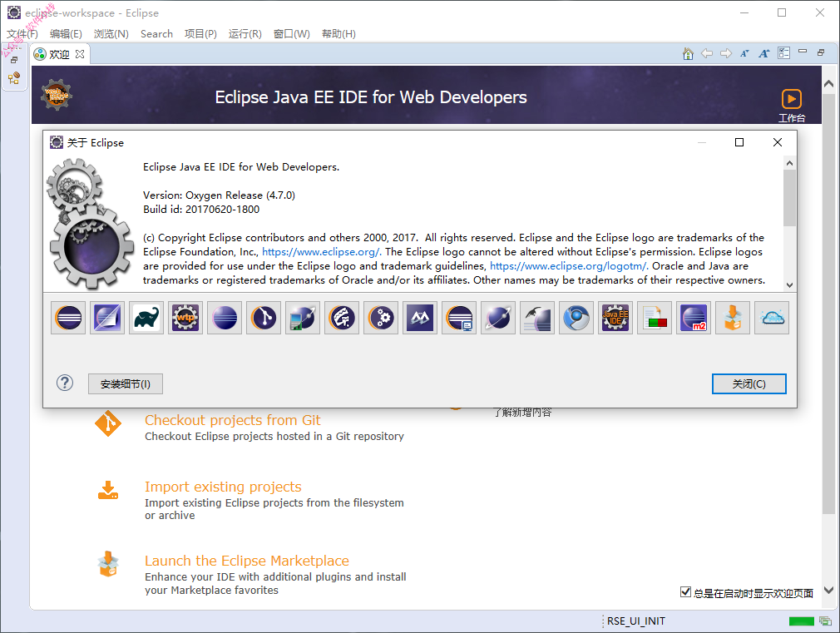
Task: Open the 窗口(W) menu
Action: click(291, 34)
